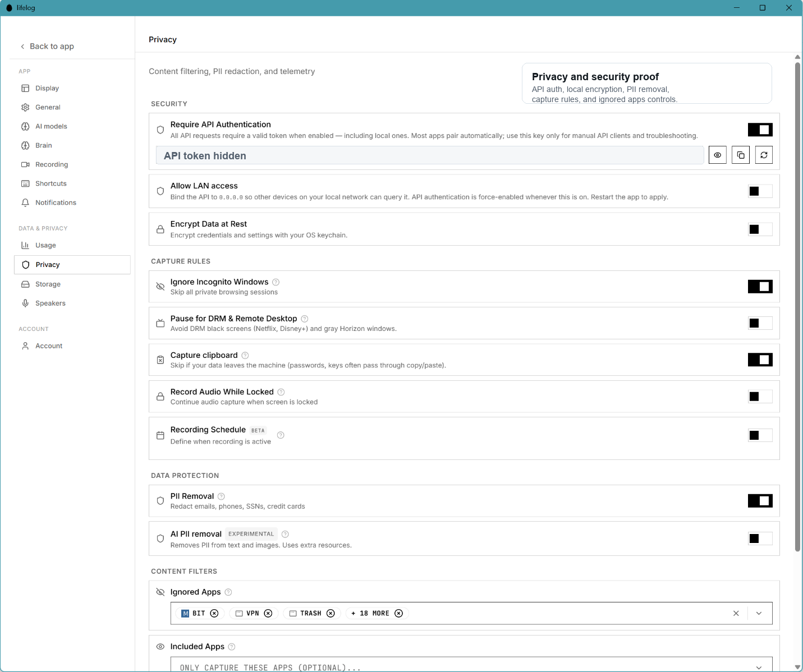Click the API token hidden field
Screen dimensions: 803x672
430,155
